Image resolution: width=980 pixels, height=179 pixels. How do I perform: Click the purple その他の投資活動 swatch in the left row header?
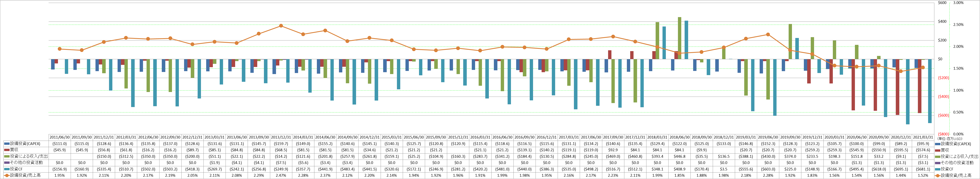pos(7,163)
